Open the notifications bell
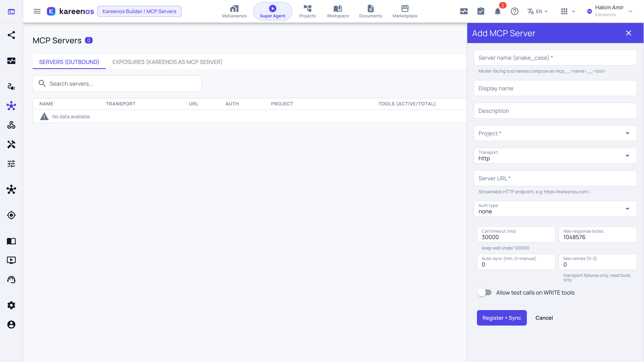This screenshot has height=362, width=644. coord(497,12)
